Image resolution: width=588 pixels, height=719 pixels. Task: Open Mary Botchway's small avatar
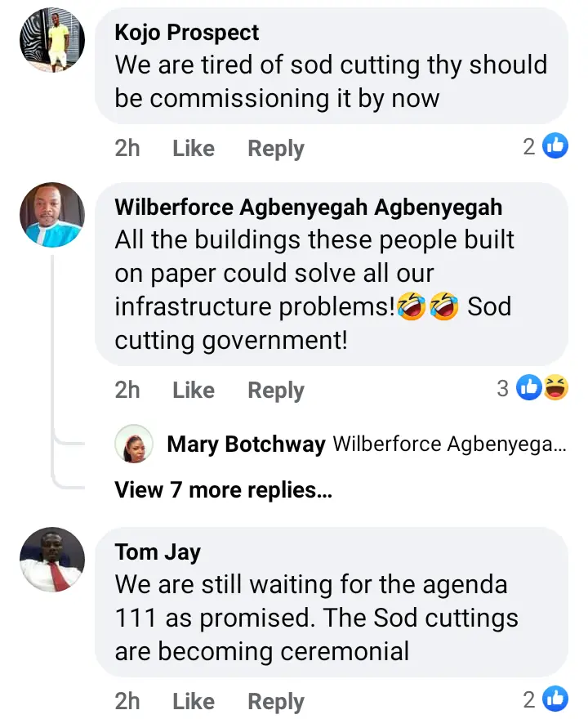click(x=134, y=444)
